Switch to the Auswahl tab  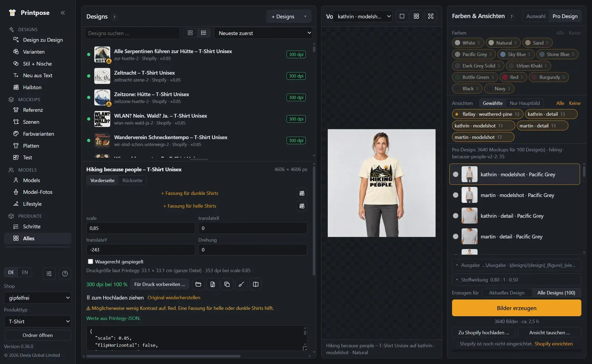pyautogui.click(x=535, y=16)
